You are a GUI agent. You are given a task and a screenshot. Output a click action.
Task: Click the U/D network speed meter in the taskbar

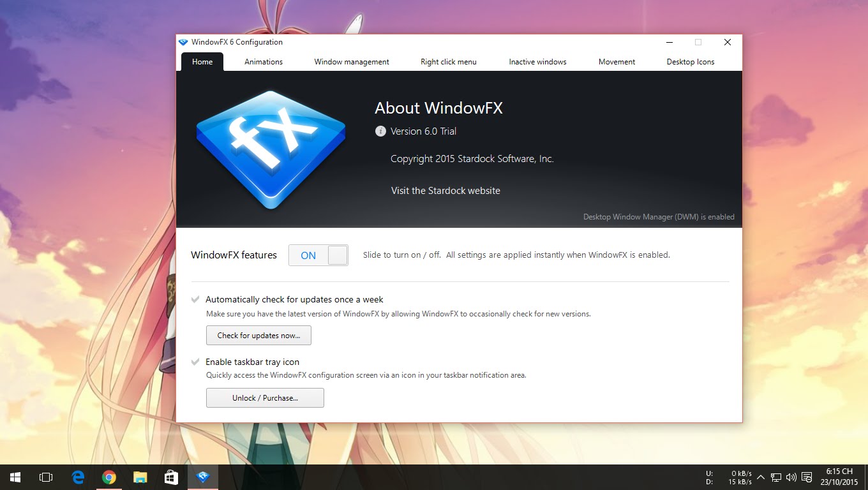pos(729,477)
